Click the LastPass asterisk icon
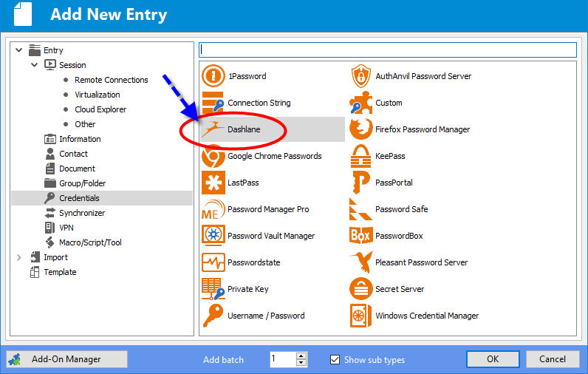This screenshot has width=588, height=374. coord(213,183)
